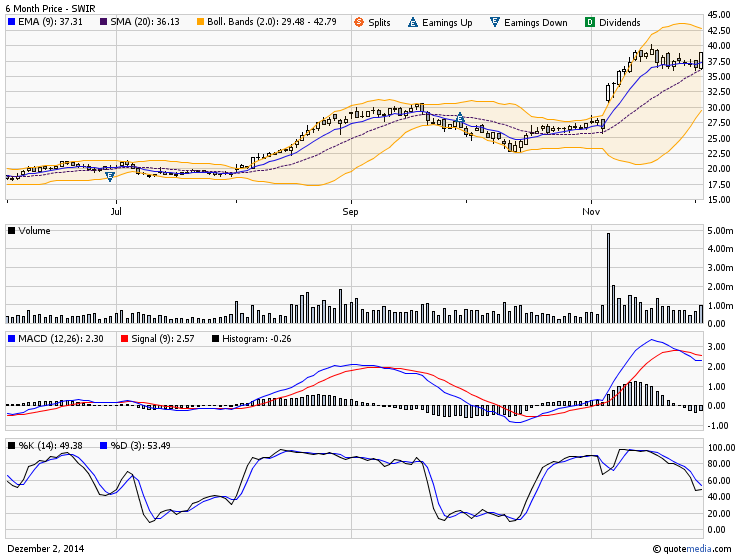Click the black Histogram legend swatch
This screenshot has height=558, width=740.
(216, 338)
